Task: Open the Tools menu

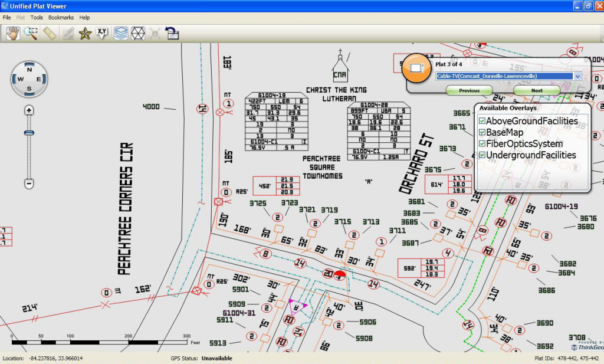Action: pyautogui.click(x=37, y=18)
